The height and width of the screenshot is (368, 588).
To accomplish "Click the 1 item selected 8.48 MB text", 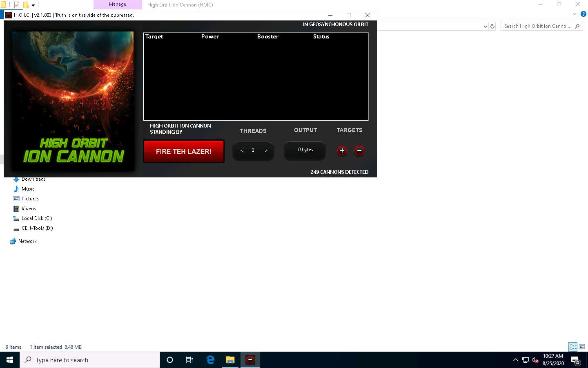I will (56, 347).
